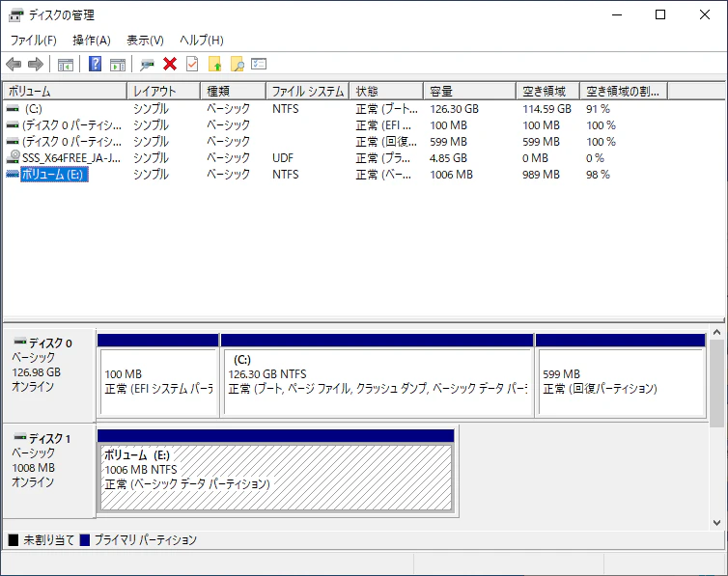Click the ディスク 0 disk icon
Viewport: 728px width, 576px height.
pos(20,342)
